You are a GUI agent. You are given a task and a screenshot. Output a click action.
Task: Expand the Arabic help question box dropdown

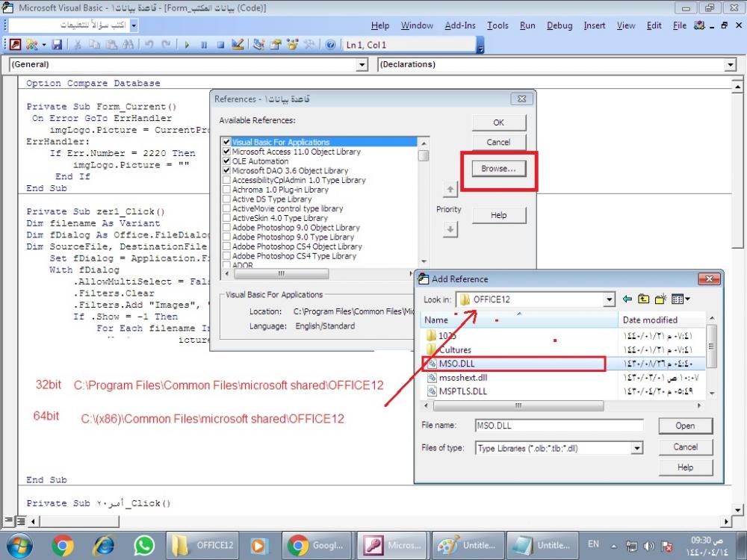pyautogui.click(x=134, y=25)
